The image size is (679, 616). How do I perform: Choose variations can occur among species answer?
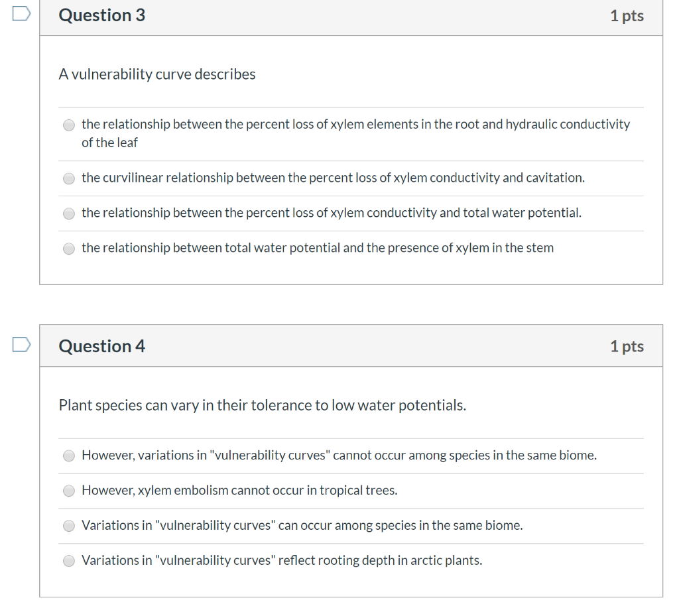[68, 525]
